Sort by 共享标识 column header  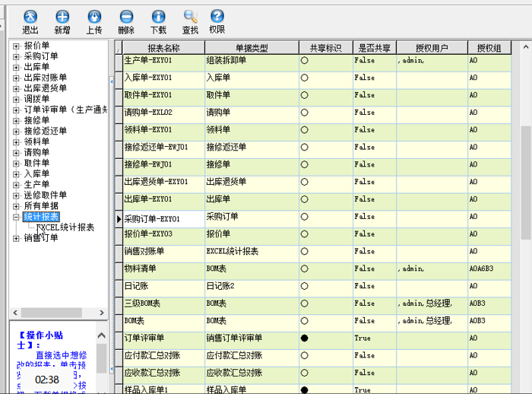[x=326, y=48]
